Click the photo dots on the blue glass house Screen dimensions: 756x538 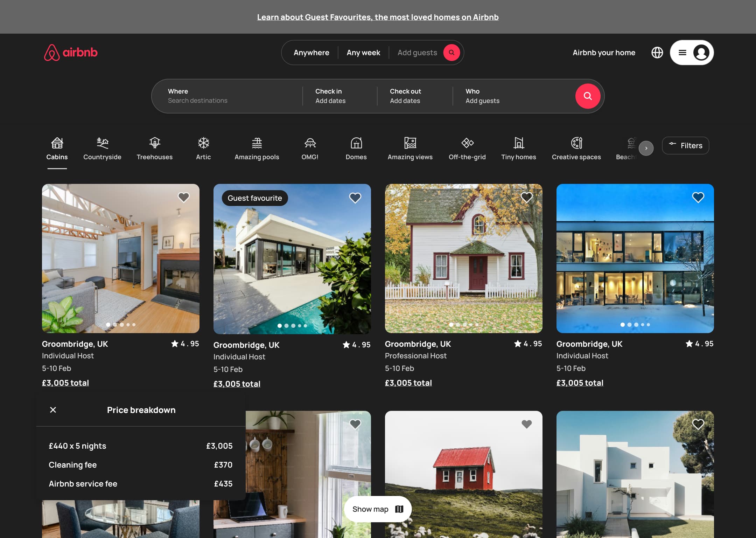635,325
